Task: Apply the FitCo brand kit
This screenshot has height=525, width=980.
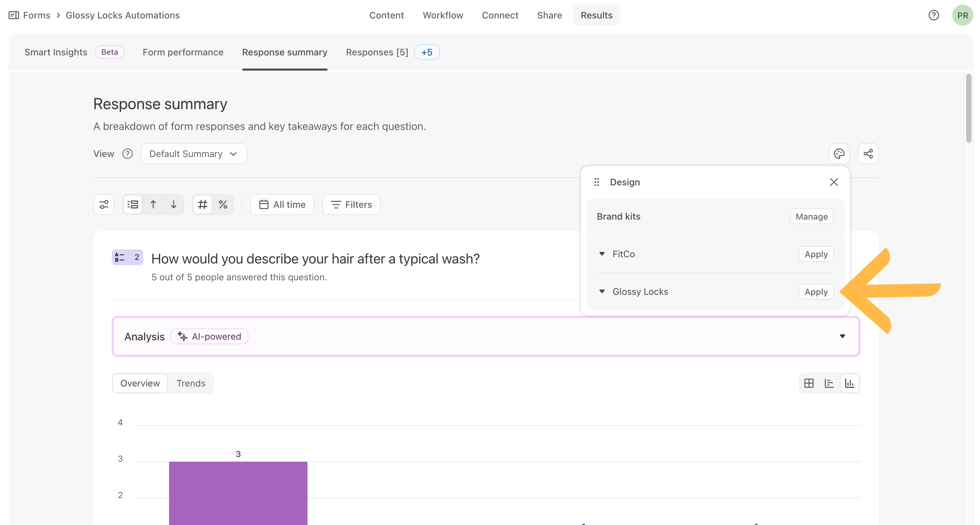Action: pos(816,254)
